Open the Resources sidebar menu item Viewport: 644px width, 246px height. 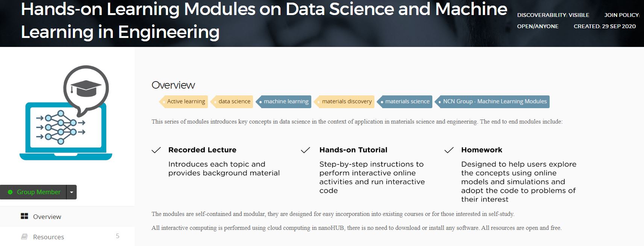(x=48, y=237)
